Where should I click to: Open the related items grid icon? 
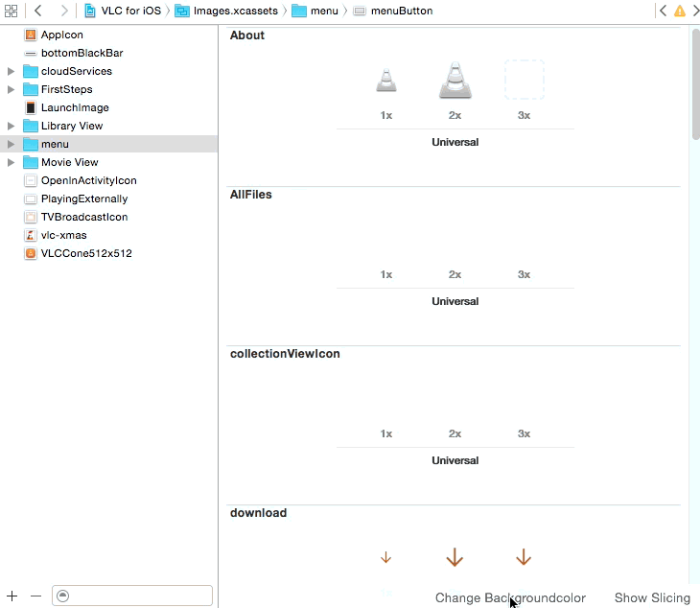pyautogui.click(x=11, y=11)
